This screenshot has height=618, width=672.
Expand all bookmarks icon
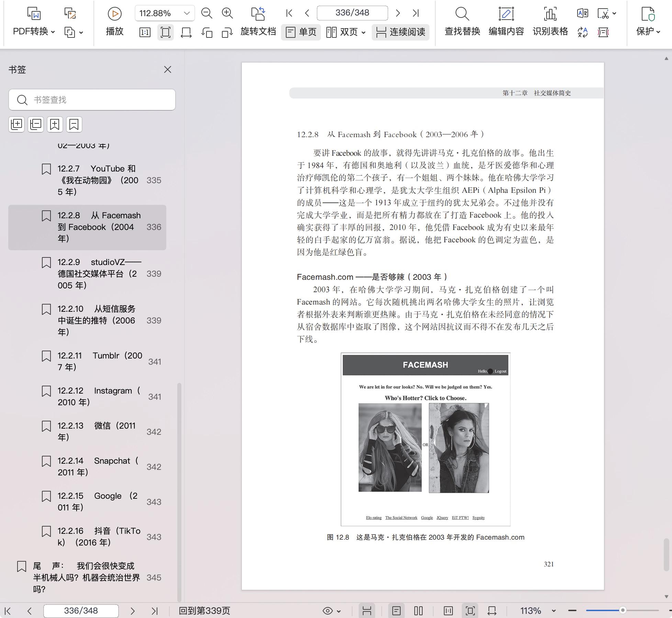click(16, 124)
